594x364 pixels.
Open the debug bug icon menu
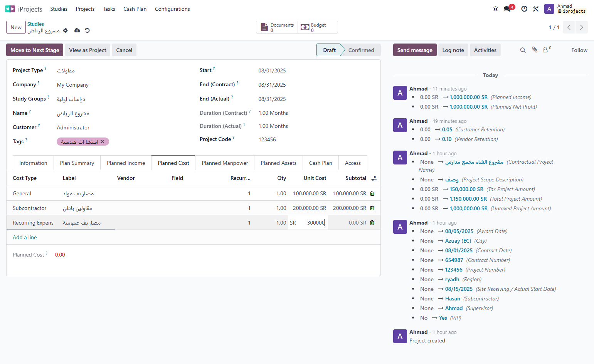pos(496,9)
